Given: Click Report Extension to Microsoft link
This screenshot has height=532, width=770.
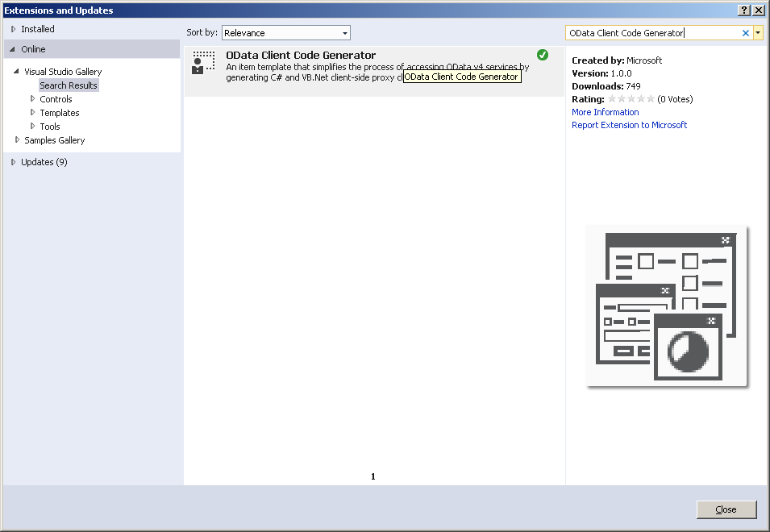Looking at the screenshot, I should coord(629,125).
